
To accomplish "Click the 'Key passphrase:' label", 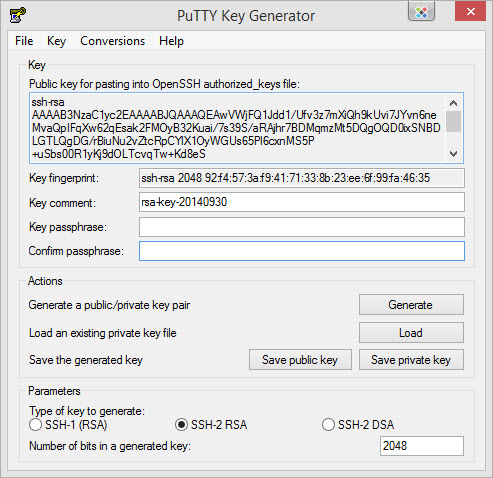I will coord(68,227).
